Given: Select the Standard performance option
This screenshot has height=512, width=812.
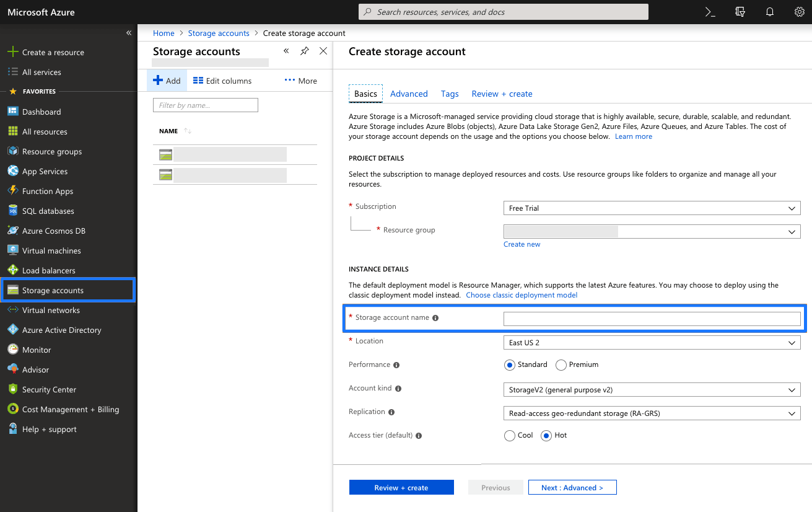Looking at the screenshot, I should (510, 364).
